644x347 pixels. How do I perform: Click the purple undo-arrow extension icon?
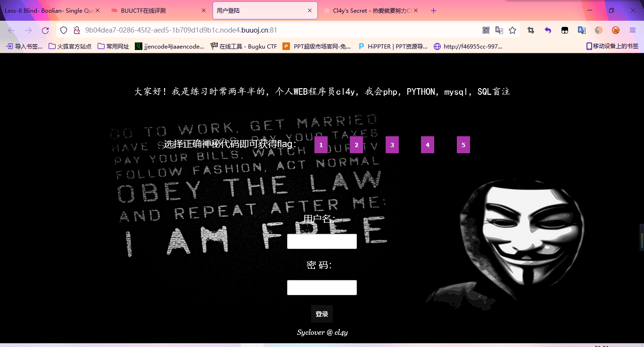click(547, 29)
